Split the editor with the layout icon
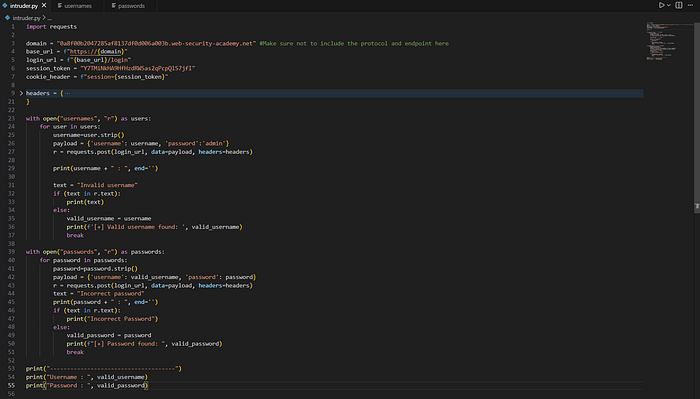This screenshot has height=399, width=700. [x=679, y=5]
